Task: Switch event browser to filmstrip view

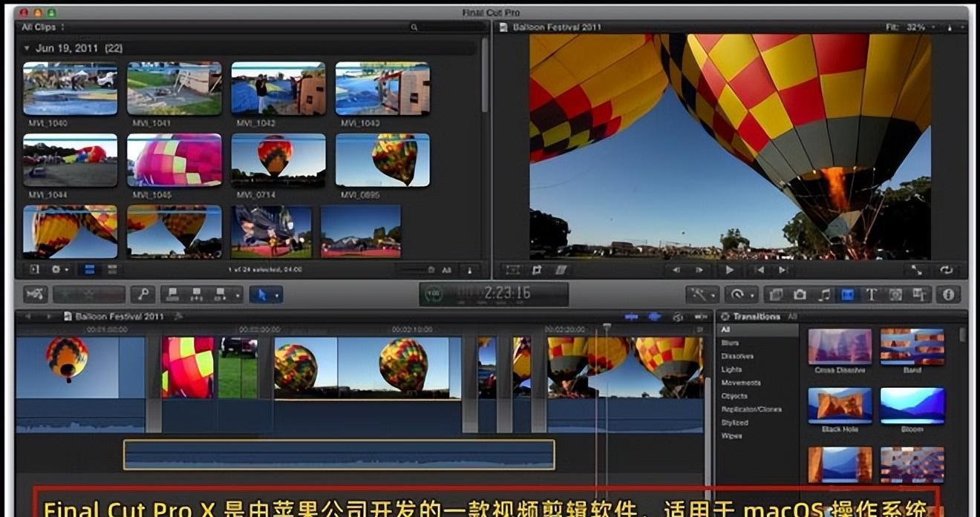Action: click(x=89, y=270)
